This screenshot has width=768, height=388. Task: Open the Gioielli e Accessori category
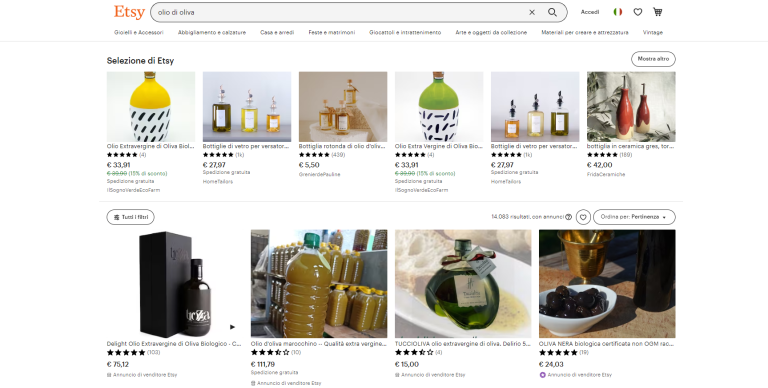click(x=139, y=32)
